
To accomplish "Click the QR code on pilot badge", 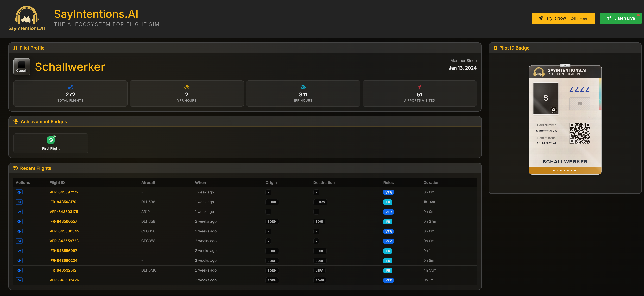I will [579, 133].
